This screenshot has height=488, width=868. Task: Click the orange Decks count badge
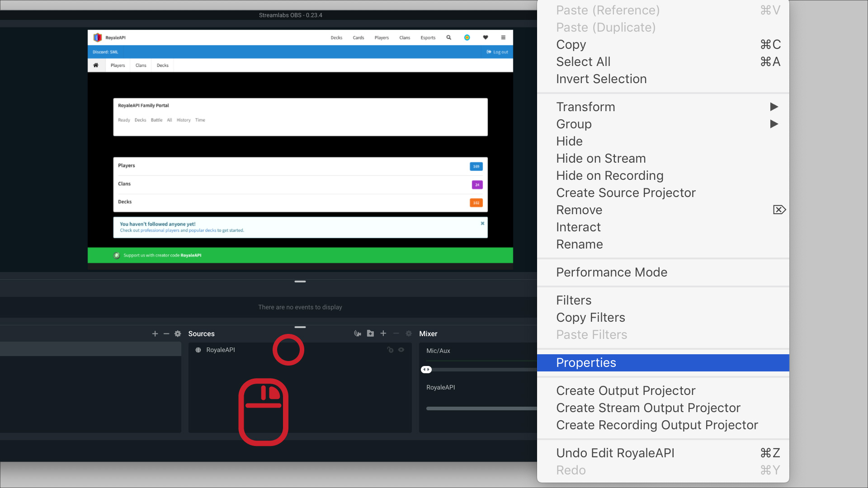coord(476,203)
